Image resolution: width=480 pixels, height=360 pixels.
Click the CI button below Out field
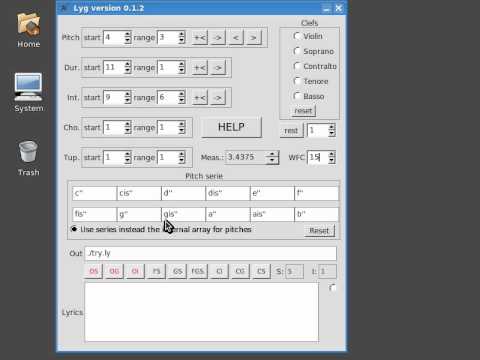pyautogui.click(x=219, y=271)
